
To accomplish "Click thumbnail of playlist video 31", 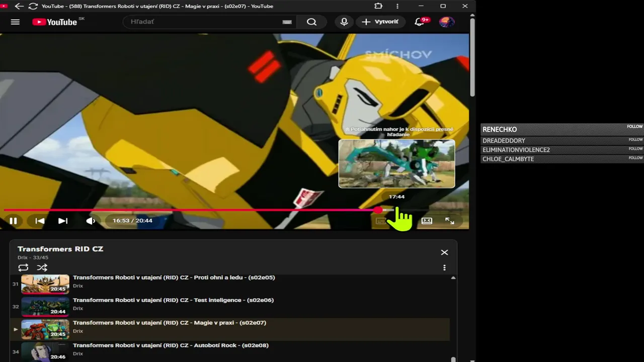I will [45, 284].
